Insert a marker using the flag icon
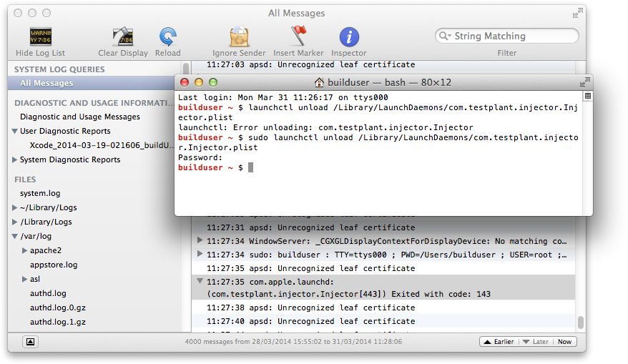 (x=299, y=37)
